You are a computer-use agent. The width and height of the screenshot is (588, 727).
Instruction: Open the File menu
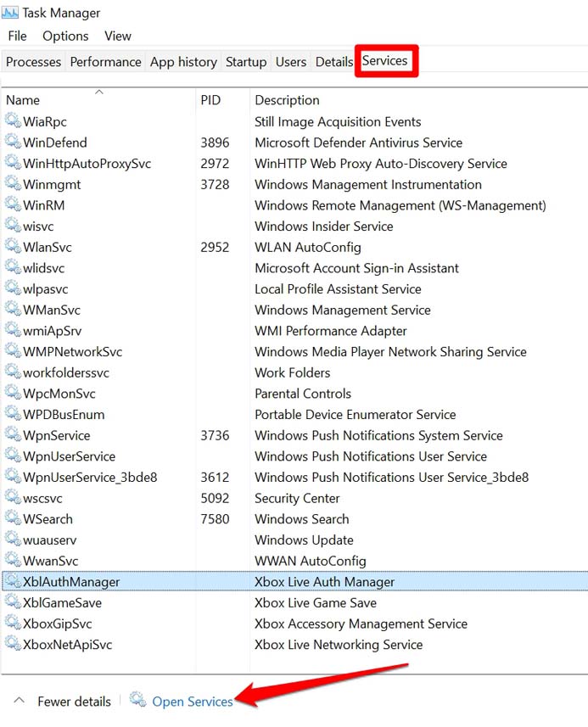(x=17, y=36)
